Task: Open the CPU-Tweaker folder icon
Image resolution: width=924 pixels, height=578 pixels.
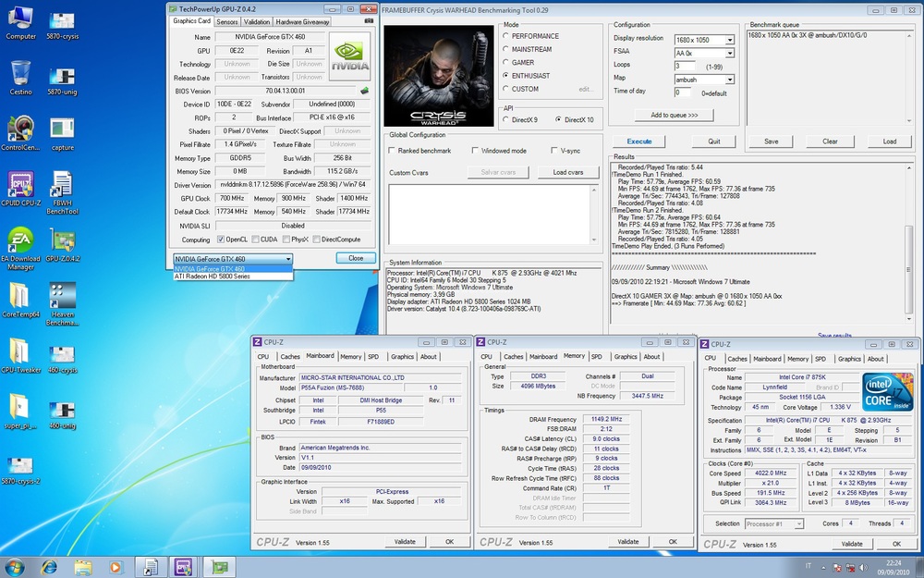Action: 20,356
